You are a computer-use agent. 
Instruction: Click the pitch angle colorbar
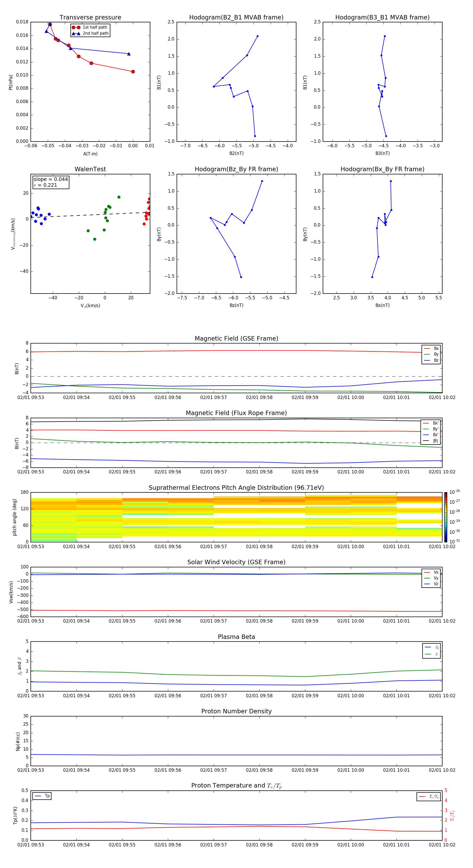[x=446, y=517]
